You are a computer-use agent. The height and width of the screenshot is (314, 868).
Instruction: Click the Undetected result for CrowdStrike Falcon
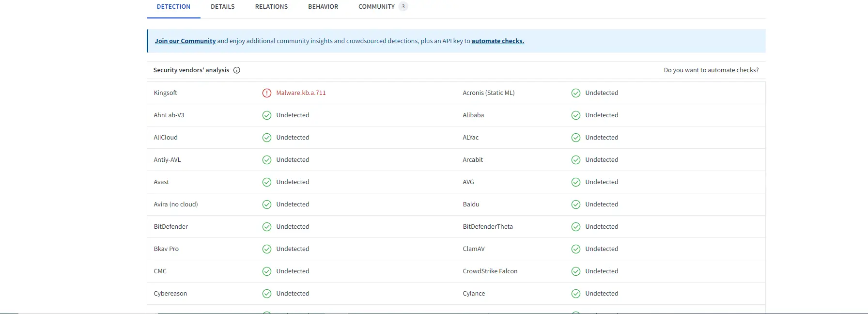(602, 271)
